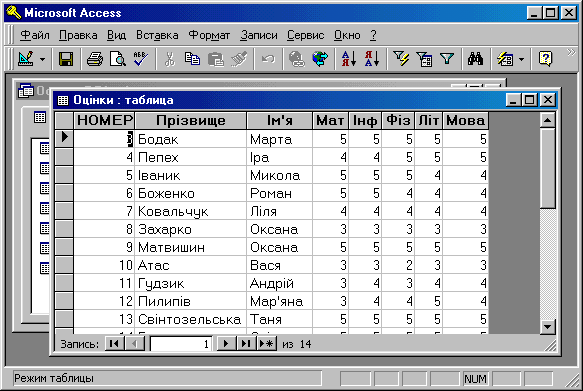Click the Microsoft Access key icon

tap(14, 13)
